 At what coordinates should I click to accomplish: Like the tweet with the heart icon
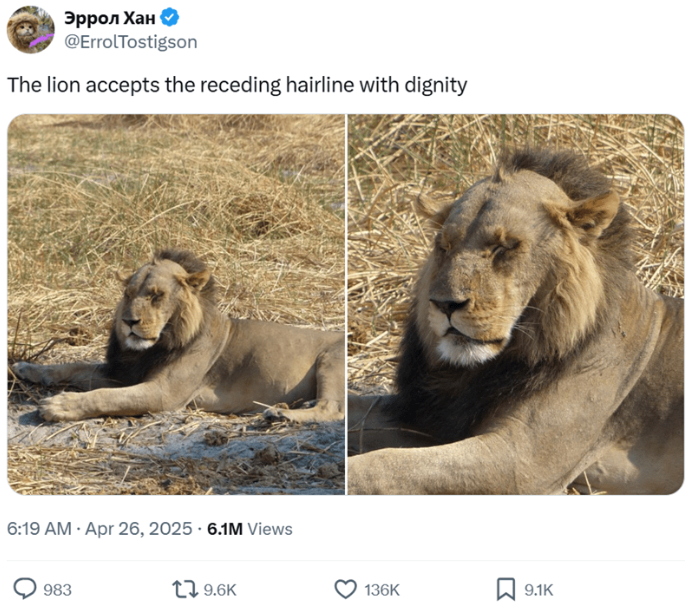tap(345, 589)
